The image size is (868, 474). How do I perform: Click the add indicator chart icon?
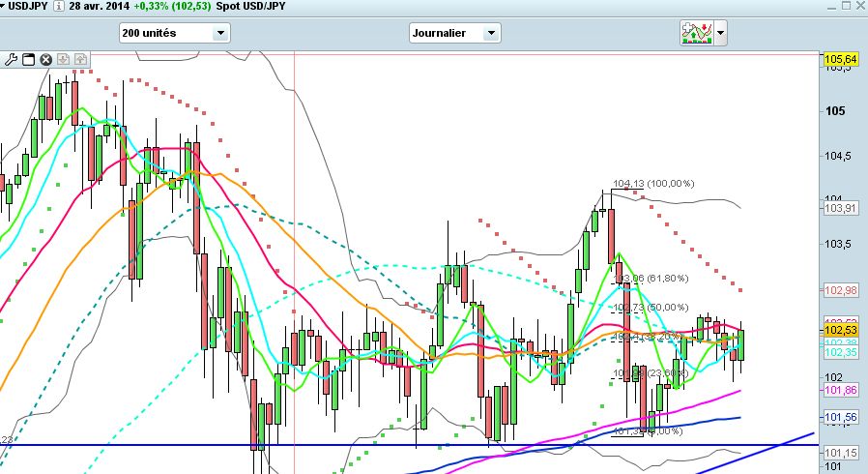pos(697,33)
